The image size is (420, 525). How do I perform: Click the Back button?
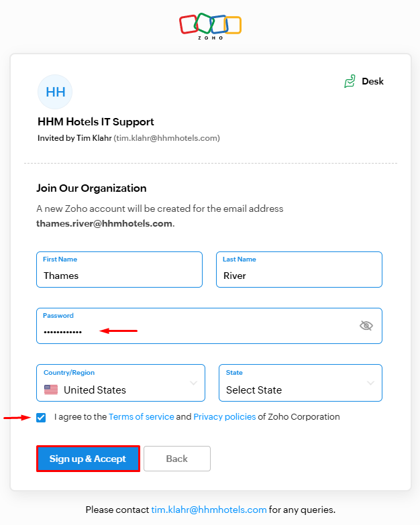pos(176,459)
